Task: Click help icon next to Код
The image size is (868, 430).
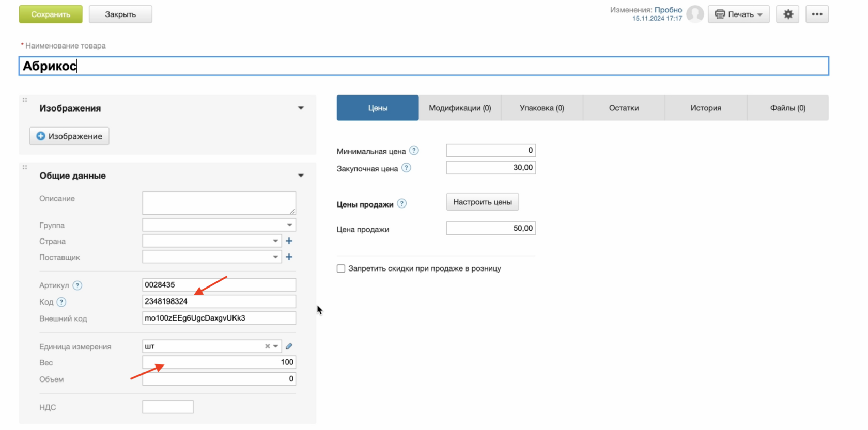Action: coord(61,302)
